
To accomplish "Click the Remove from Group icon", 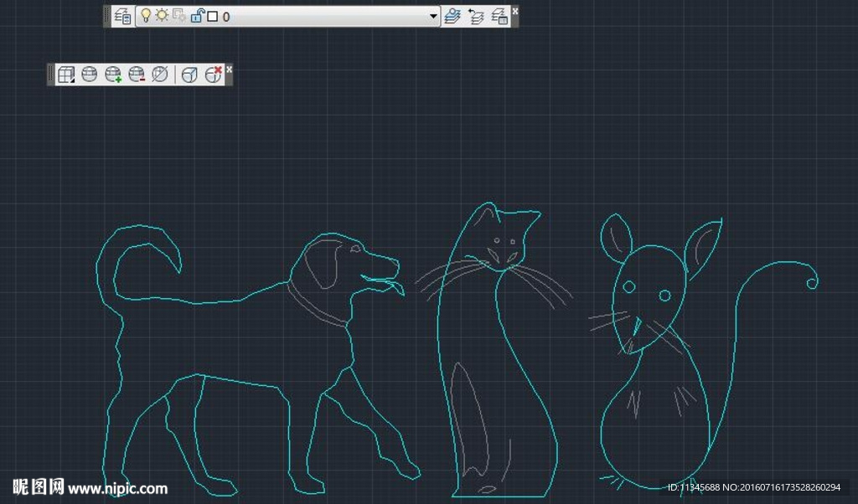I will pyautogui.click(x=135, y=75).
